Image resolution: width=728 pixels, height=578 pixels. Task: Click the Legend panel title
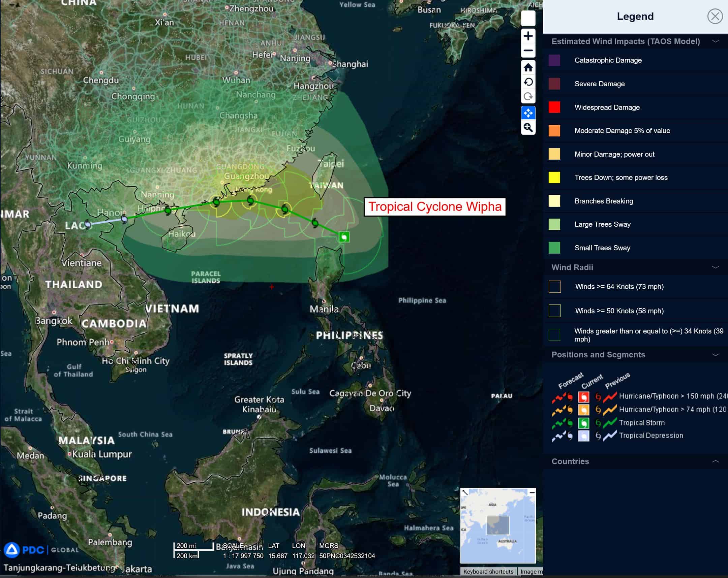coord(635,16)
